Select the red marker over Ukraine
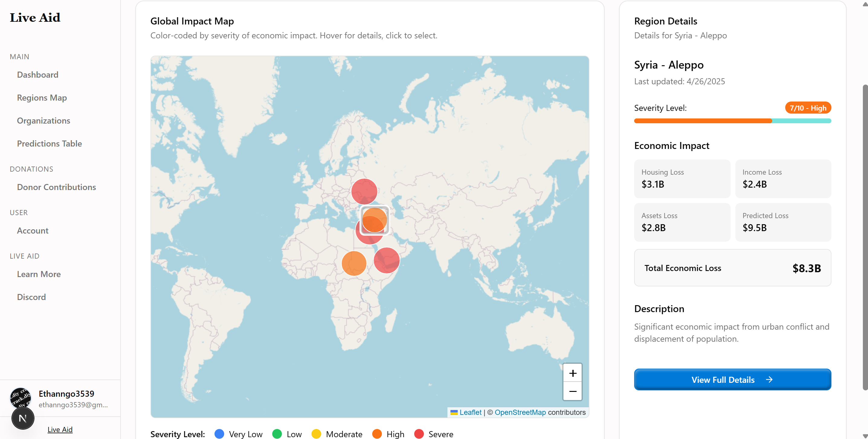 point(364,191)
